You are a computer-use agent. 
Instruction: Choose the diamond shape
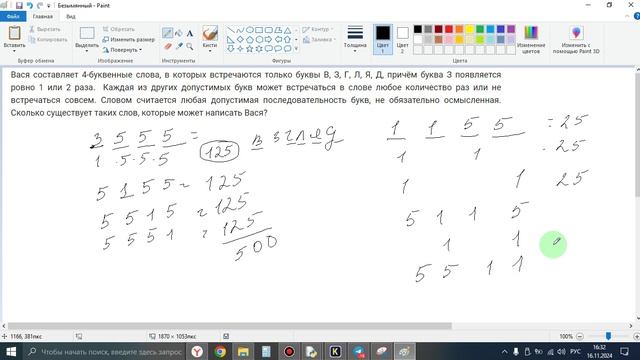click(240, 40)
